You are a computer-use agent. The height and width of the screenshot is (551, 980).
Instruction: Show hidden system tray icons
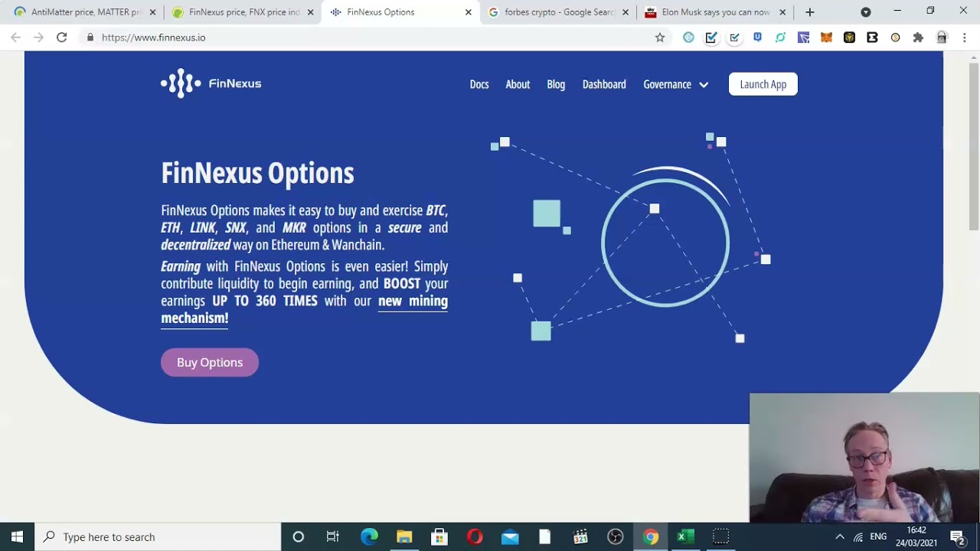click(x=840, y=536)
